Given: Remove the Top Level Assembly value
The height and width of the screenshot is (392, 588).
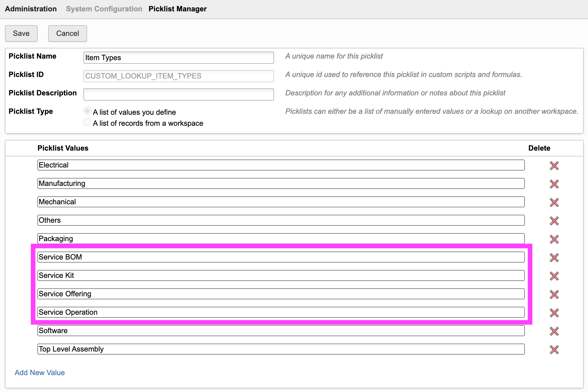Looking at the screenshot, I should pyautogui.click(x=554, y=350).
